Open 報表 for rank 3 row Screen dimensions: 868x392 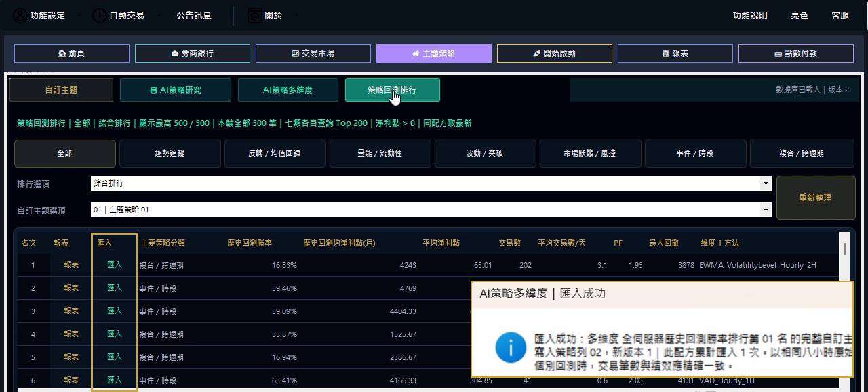click(x=71, y=311)
